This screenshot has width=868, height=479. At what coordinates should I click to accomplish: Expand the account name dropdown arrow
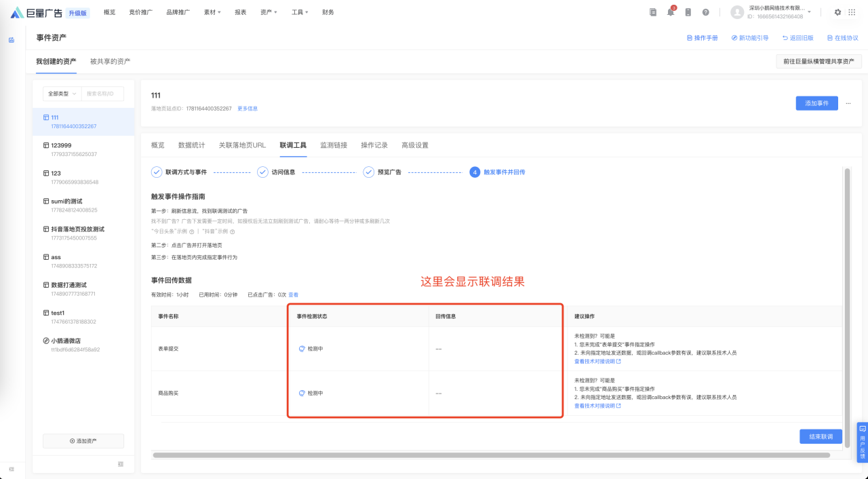click(x=809, y=12)
